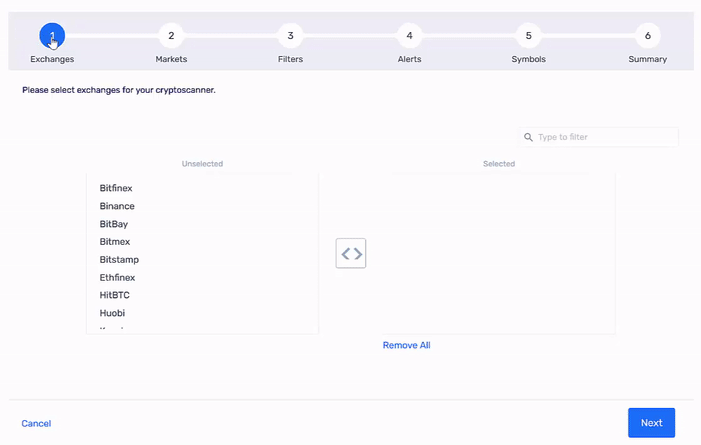
Task: Choose Bitstamp from the list
Action: [119, 260]
